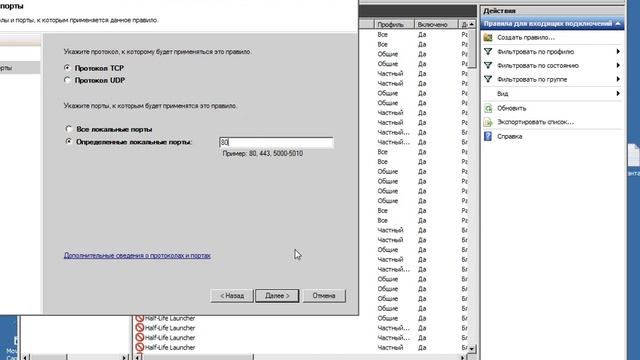The width and height of the screenshot is (640, 360).
Task: Expand submenu arrow next to Вид
Action: pyautogui.click(x=618, y=93)
